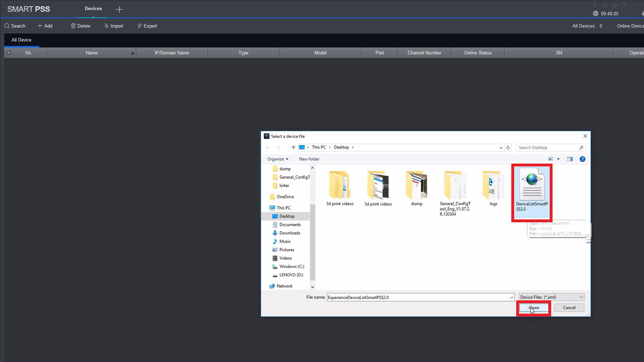This screenshot has height=362, width=644.
Task: Click the Online Status column header
Action: (478, 53)
